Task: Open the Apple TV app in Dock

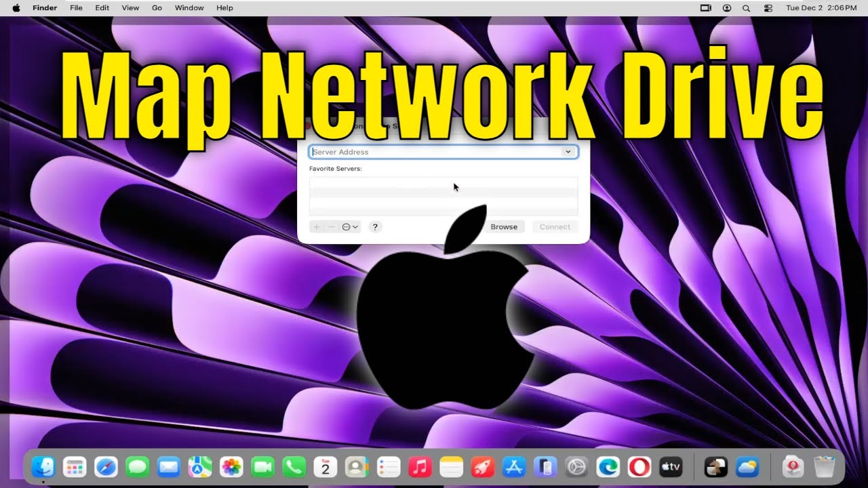Action: tap(671, 467)
